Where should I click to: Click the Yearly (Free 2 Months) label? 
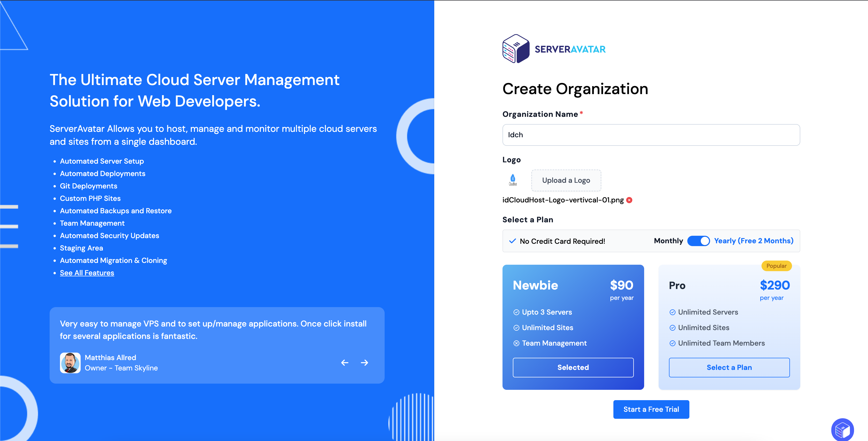[x=753, y=241]
